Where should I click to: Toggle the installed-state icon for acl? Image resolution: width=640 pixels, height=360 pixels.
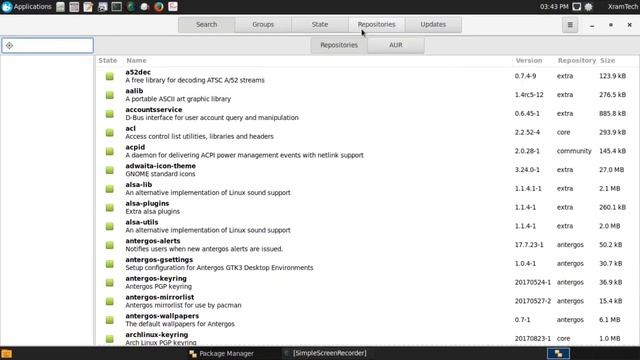tap(109, 133)
